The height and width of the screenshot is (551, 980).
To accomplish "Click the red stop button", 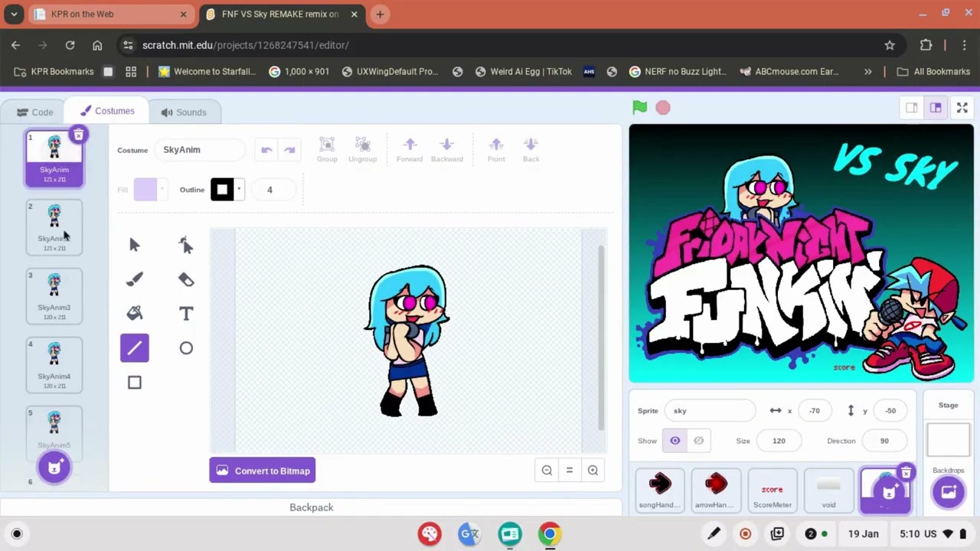I will point(663,108).
